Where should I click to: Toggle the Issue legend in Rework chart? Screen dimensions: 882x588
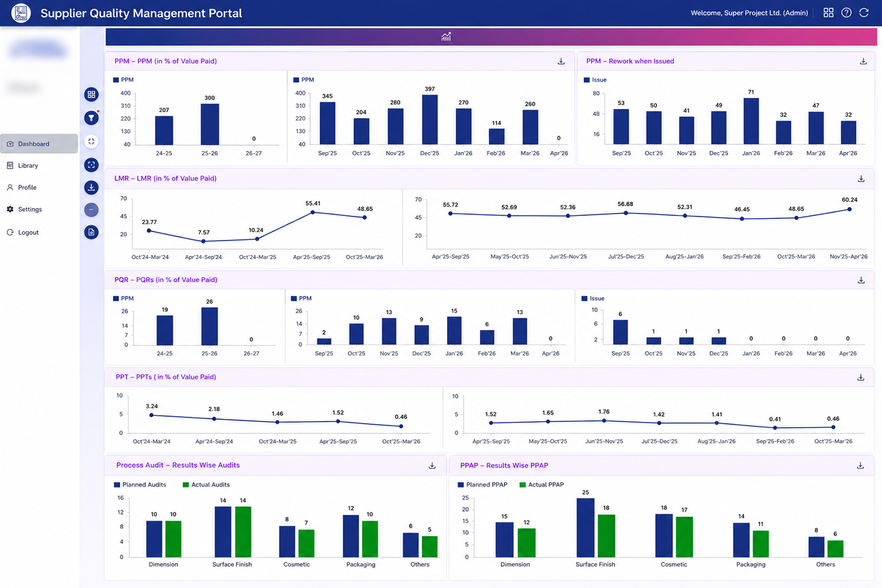tap(595, 80)
